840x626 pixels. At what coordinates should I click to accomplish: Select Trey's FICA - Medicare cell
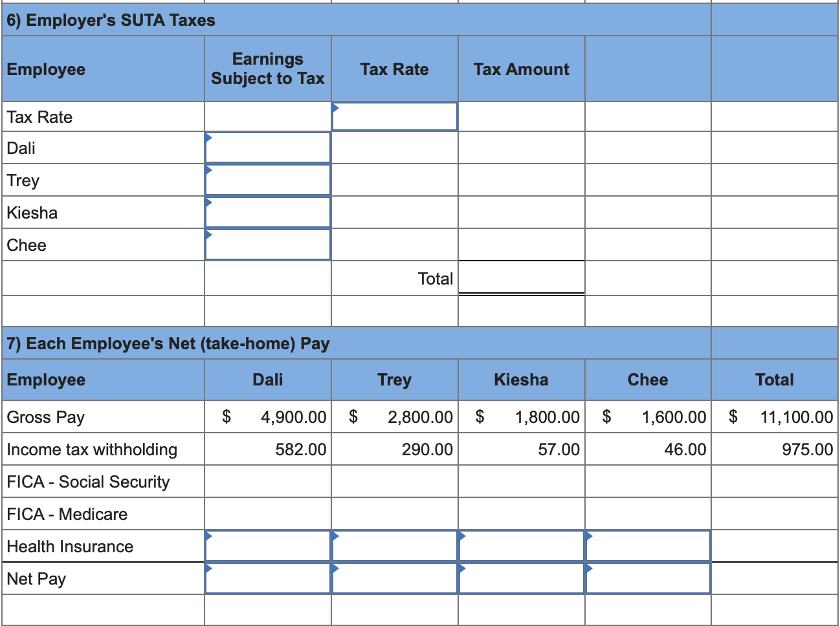point(395,513)
